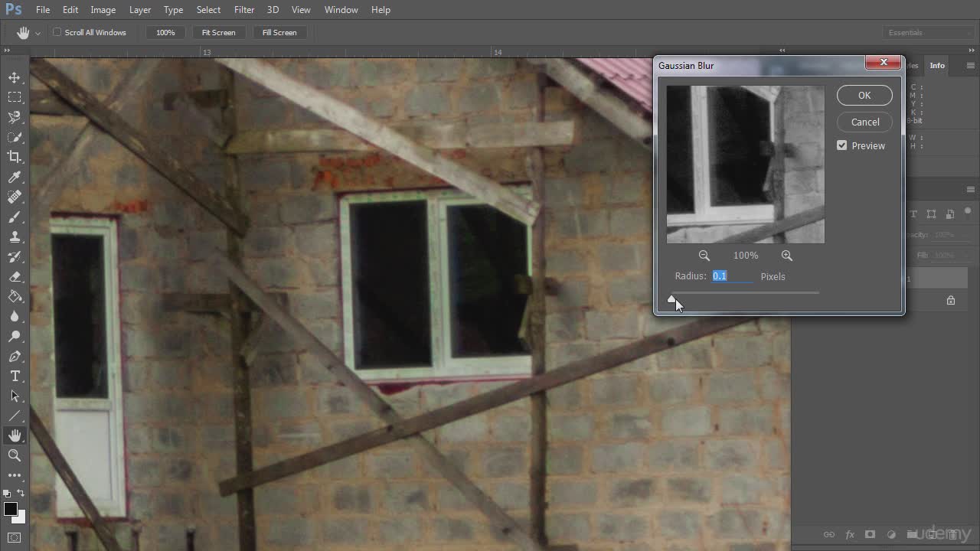Open the Layers panel flyout menu

(971, 190)
